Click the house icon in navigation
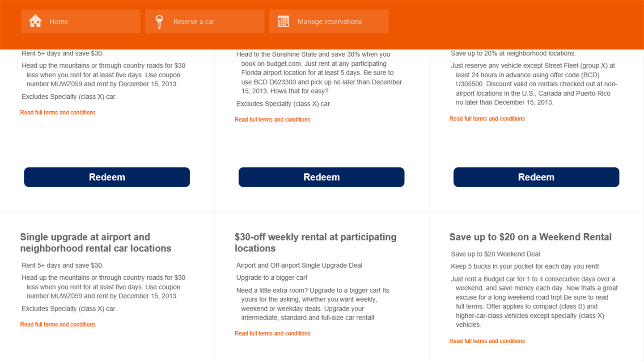The width and height of the screenshot is (644, 362). 35,21
